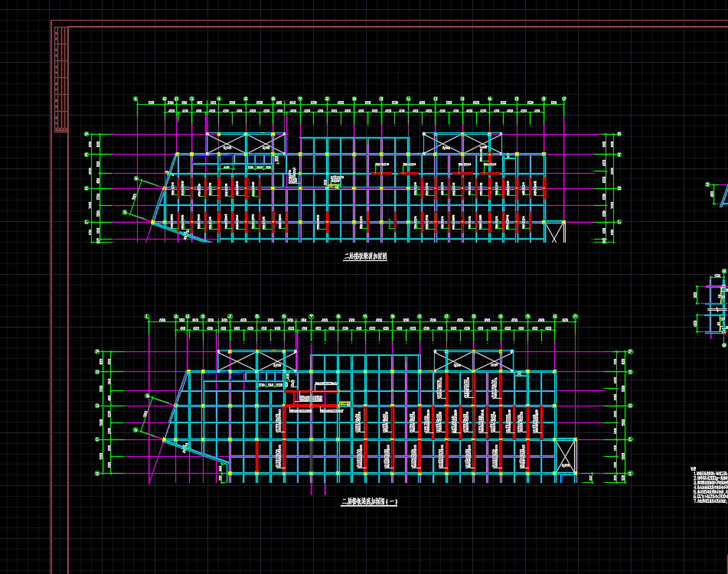The image size is (728, 574).
Task: Select the underlined title below the lower plan
Action: pos(369,501)
